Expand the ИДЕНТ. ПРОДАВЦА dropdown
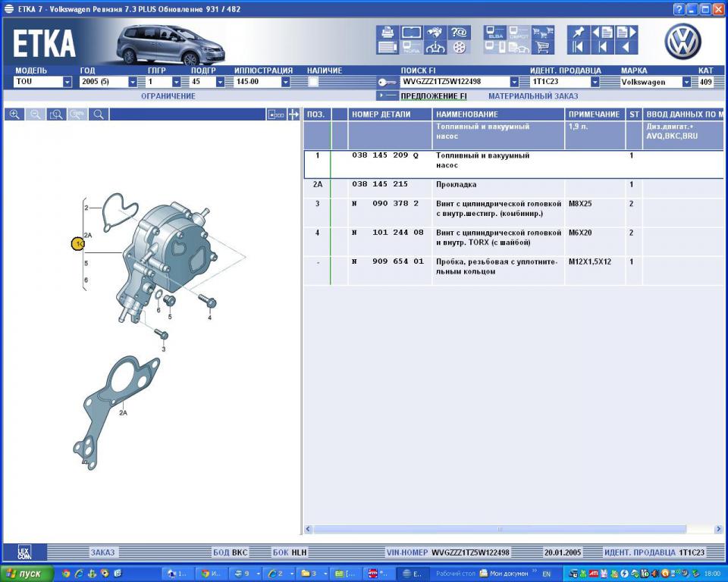This screenshot has width=728, height=582. tap(595, 82)
